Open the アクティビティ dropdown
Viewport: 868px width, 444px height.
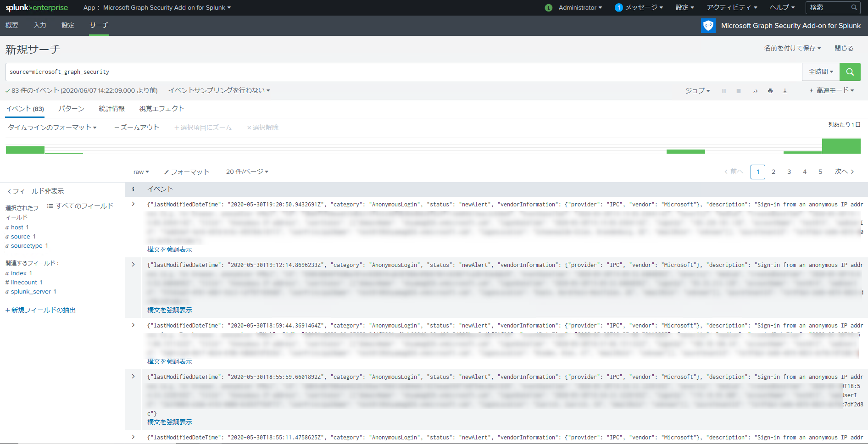coord(732,8)
